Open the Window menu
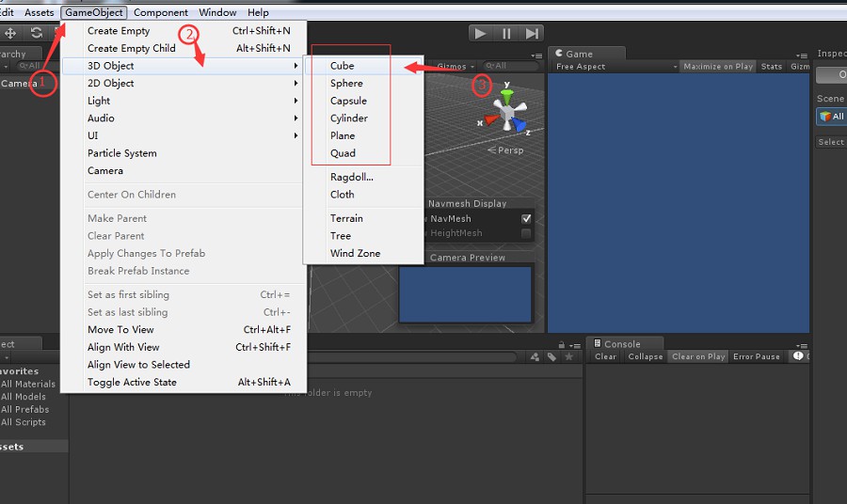Viewport: 847px width, 504px height. pos(217,12)
